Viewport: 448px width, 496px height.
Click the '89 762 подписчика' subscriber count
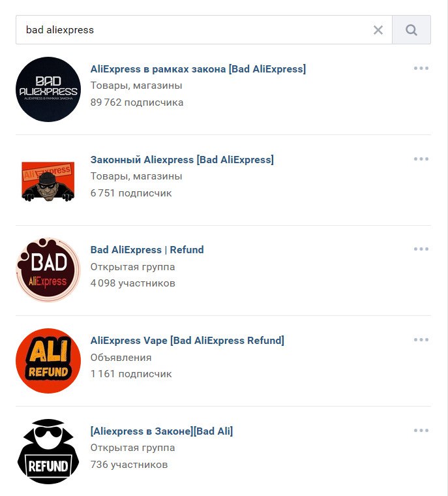pos(137,102)
